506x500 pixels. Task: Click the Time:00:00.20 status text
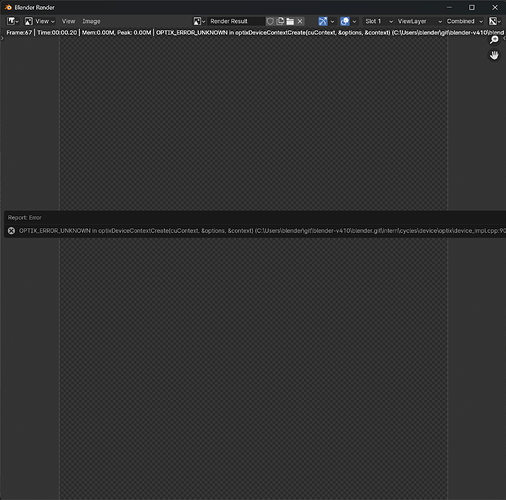[x=57, y=33]
